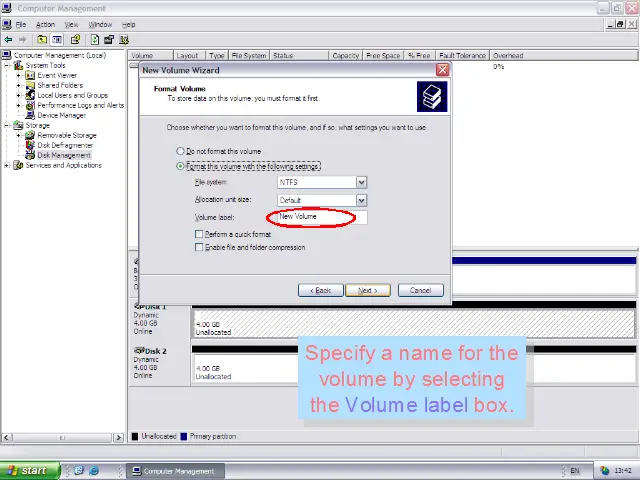This screenshot has width=640, height=480.
Task: Select the Shared Folders icon
Action: 30,85
